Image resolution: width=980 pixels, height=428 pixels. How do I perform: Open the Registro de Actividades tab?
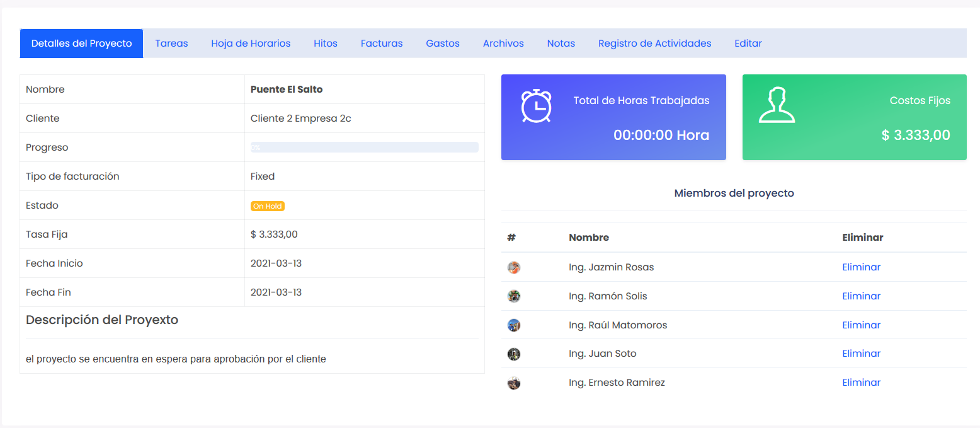click(654, 43)
